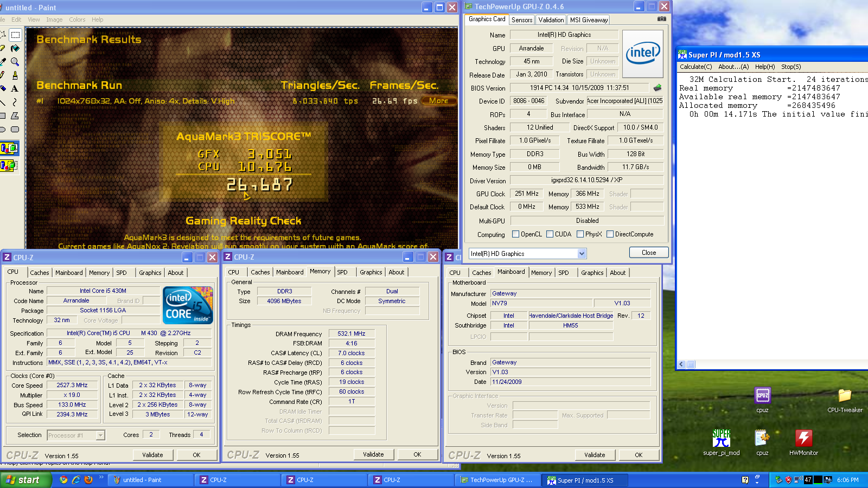Click the Close button in GPU-Z
Viewport: 868px width, 488px height.
click(x=649, y=253)
